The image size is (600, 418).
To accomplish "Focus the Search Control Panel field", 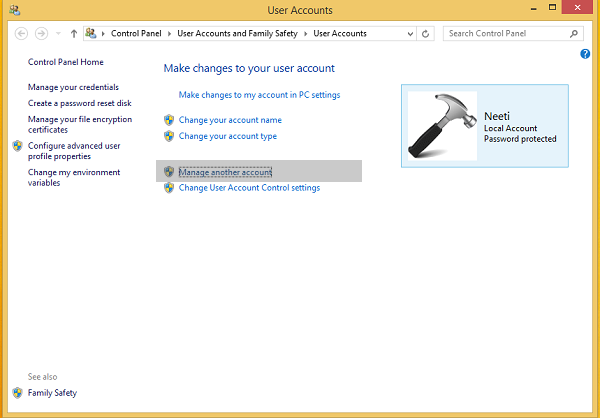I will (x=505, y=33).
